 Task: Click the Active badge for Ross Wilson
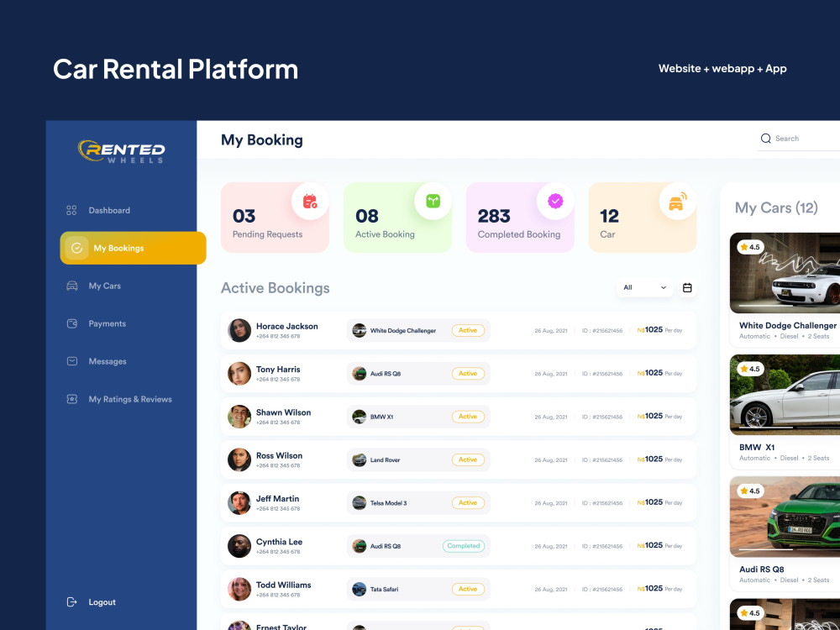pyautogui.click(x=468, y=459)
